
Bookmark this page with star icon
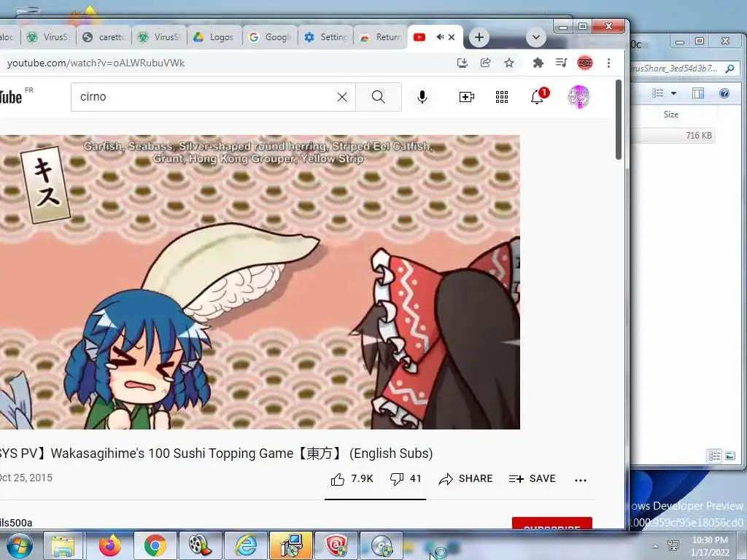point(508,63)
